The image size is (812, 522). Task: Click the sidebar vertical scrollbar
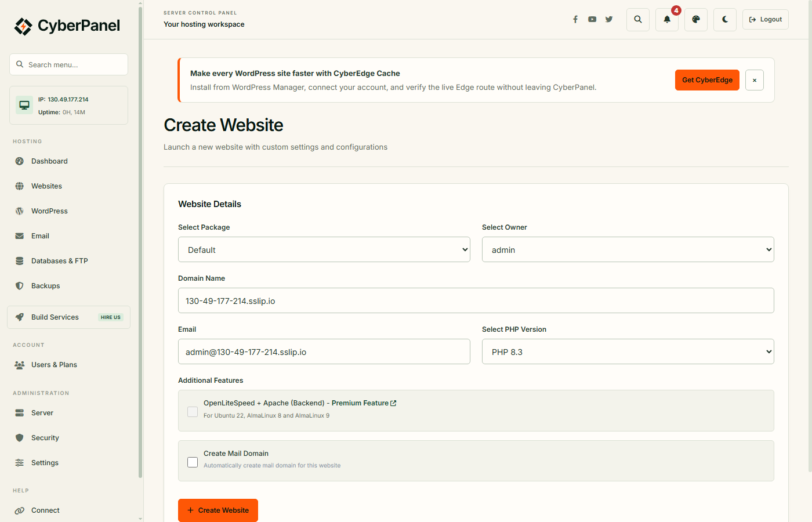point(140,244)
